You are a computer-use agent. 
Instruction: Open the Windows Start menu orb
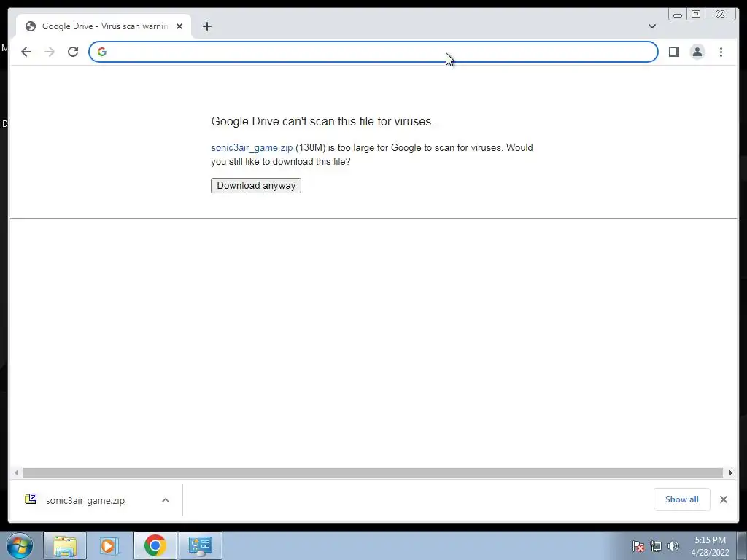[20, 545]
